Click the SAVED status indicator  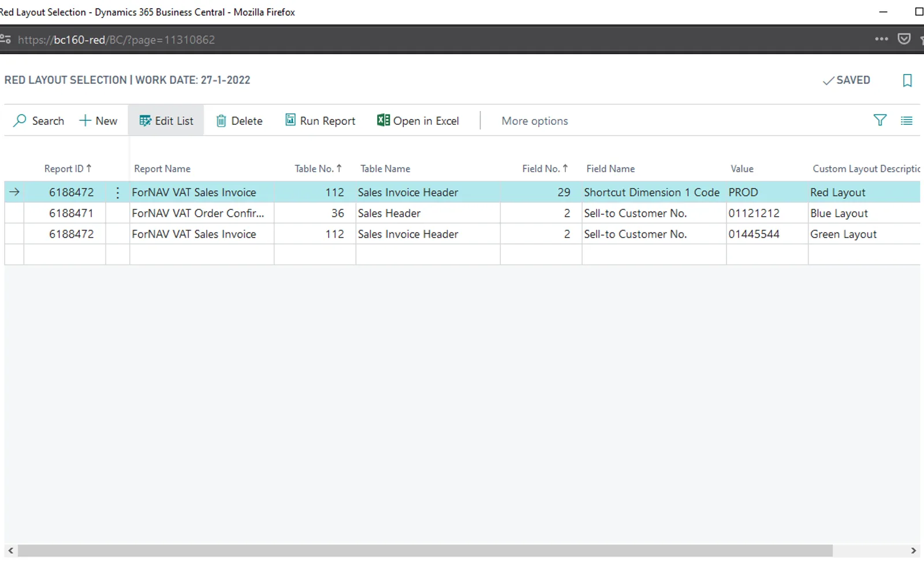pos(847,80)
